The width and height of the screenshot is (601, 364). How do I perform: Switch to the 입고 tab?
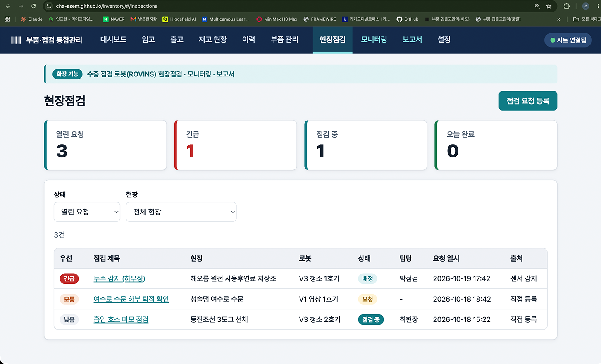click(x=148, y=40)
